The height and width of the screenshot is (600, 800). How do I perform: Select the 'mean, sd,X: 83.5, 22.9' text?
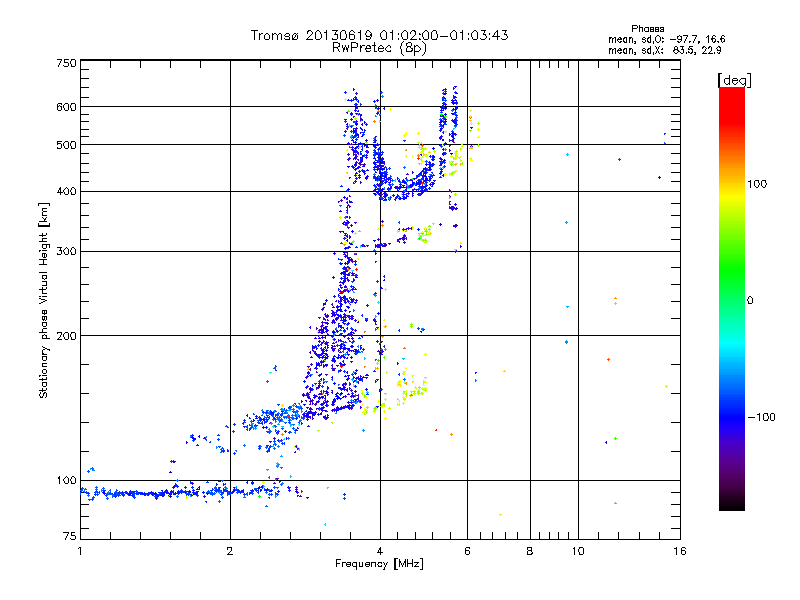664,50
